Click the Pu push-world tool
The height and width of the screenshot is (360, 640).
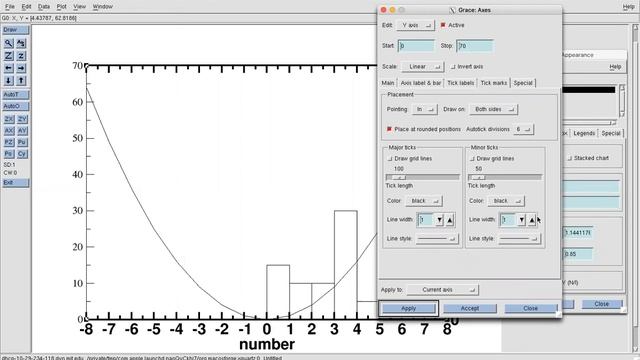tap(22, 142)
